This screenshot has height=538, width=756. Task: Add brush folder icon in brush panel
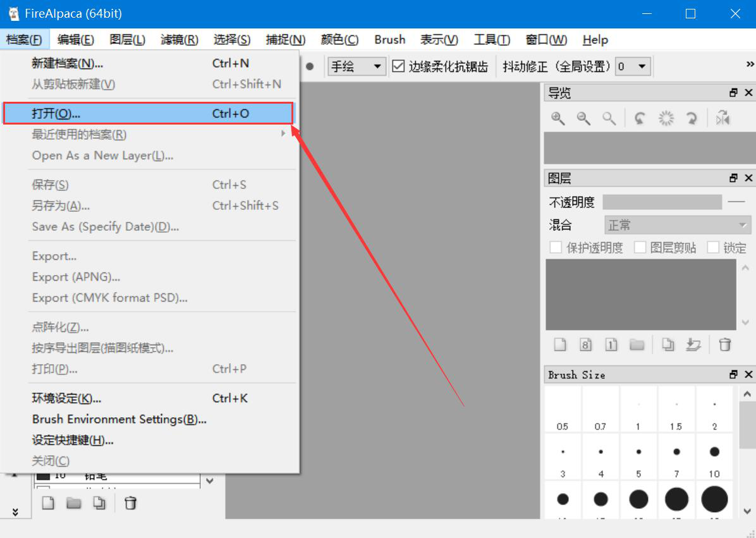74,503
